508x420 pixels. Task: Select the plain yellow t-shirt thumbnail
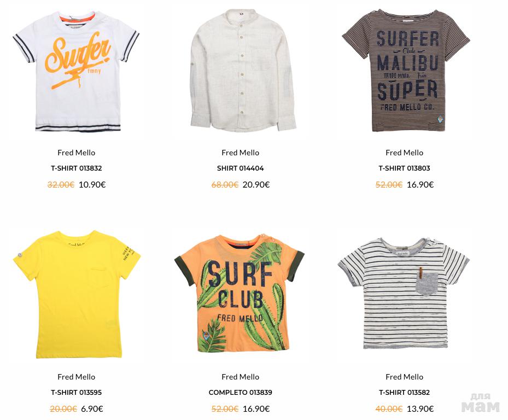76,295
